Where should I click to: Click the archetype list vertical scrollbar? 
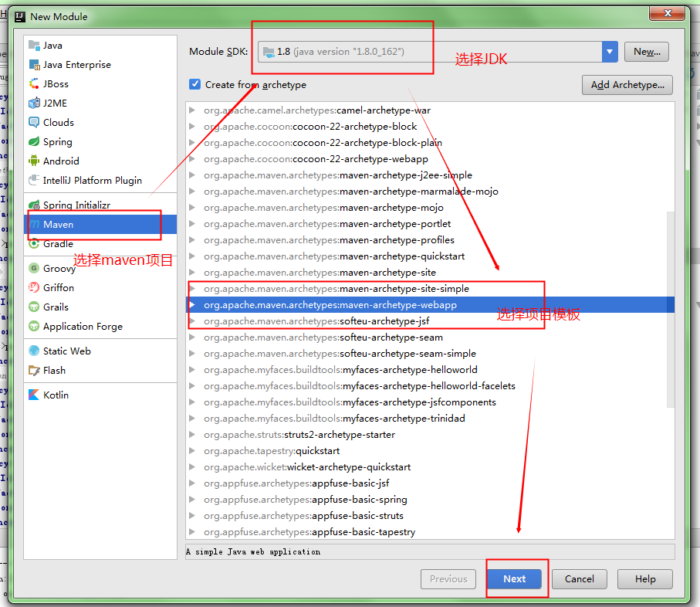click(x=670, y=309)
